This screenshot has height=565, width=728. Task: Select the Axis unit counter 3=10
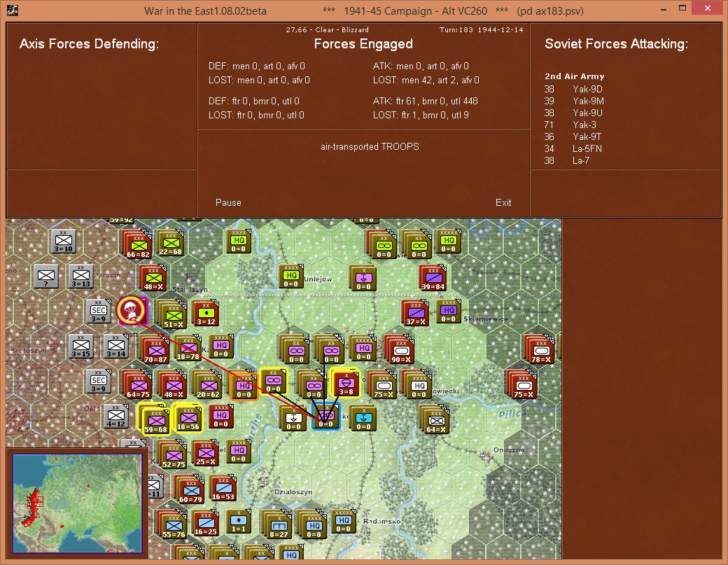pos(64,241)
